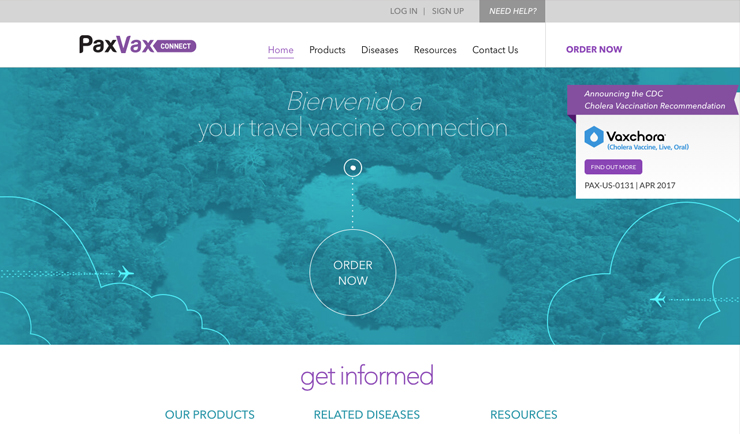The width and height of the screenshot is (740, 434).
Task: Open the Home menu item
Action: click(x=280, y=50)
